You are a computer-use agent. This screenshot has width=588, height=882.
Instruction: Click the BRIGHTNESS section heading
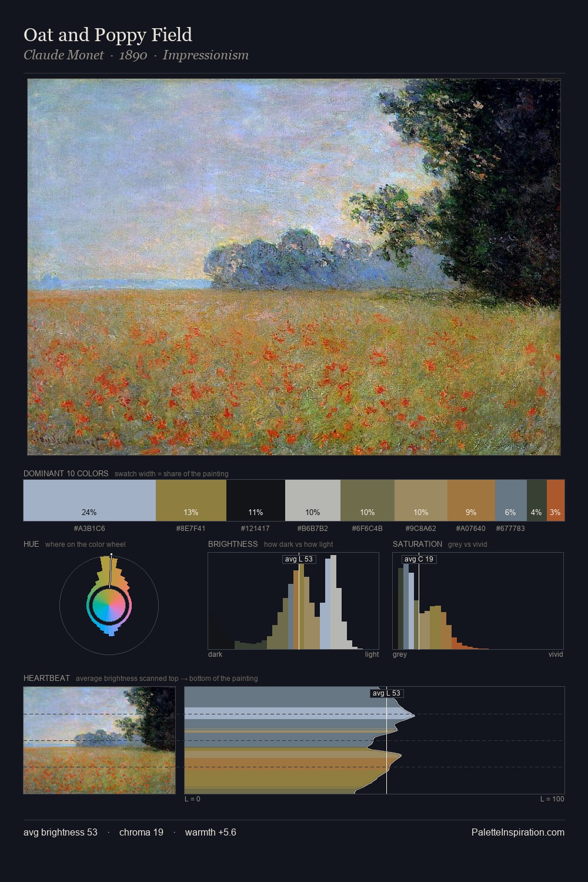(x=233, y=544)
